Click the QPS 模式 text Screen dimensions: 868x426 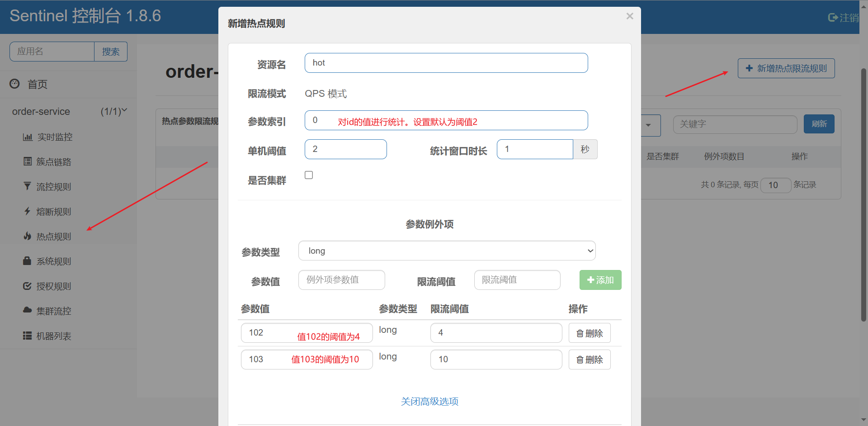point(325,94)
